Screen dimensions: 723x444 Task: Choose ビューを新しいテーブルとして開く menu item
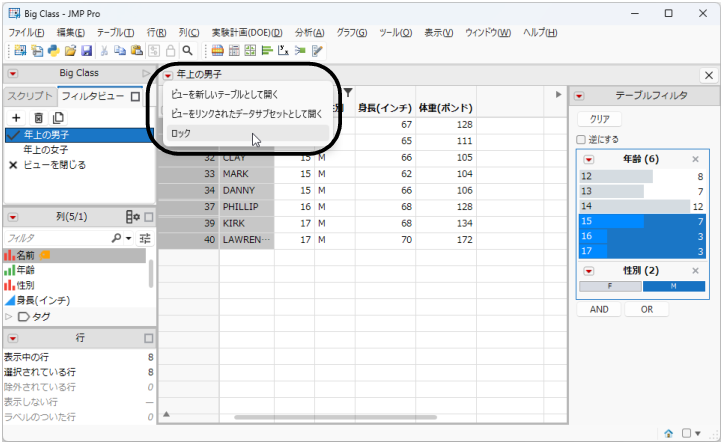pos(248,95)
